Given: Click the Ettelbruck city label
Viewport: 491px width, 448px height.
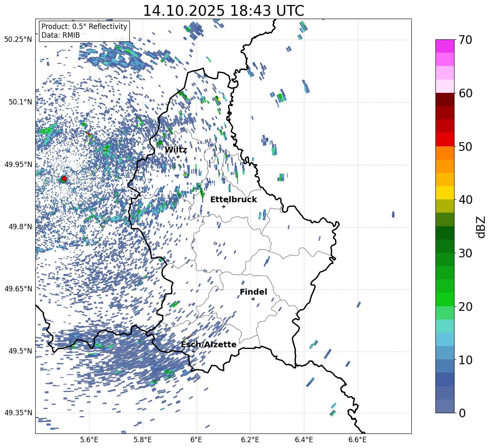Looking at the screenshot, I should coord(233,199).
